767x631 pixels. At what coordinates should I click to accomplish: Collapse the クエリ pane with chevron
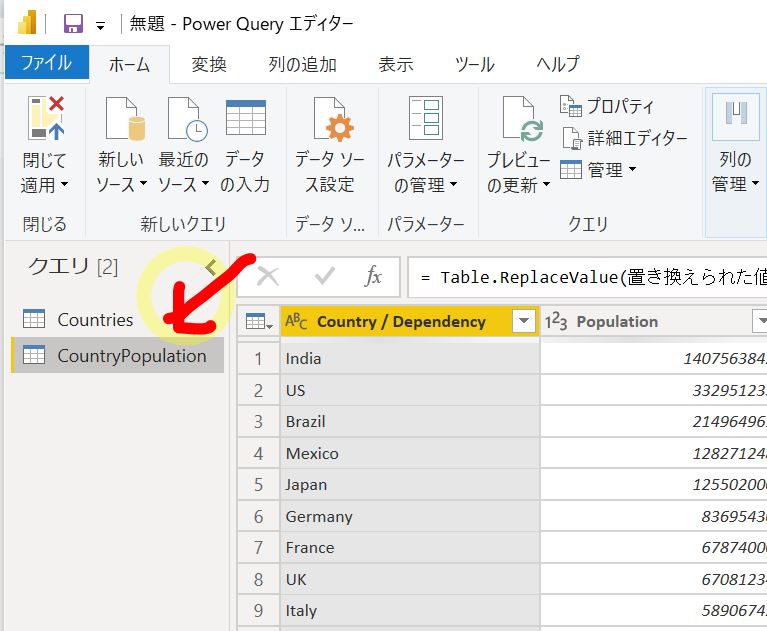[211, 267]
